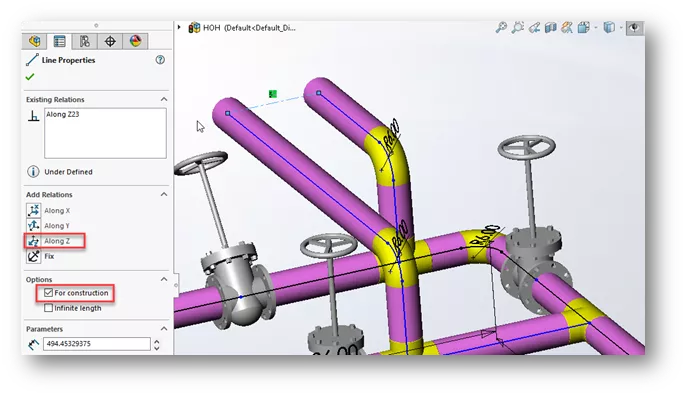Click the Under Defined info icon

33,172
